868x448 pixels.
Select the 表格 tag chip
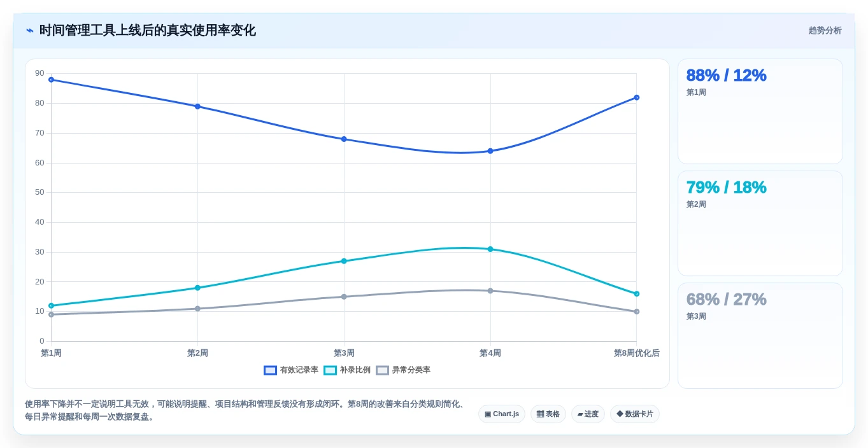548,414
